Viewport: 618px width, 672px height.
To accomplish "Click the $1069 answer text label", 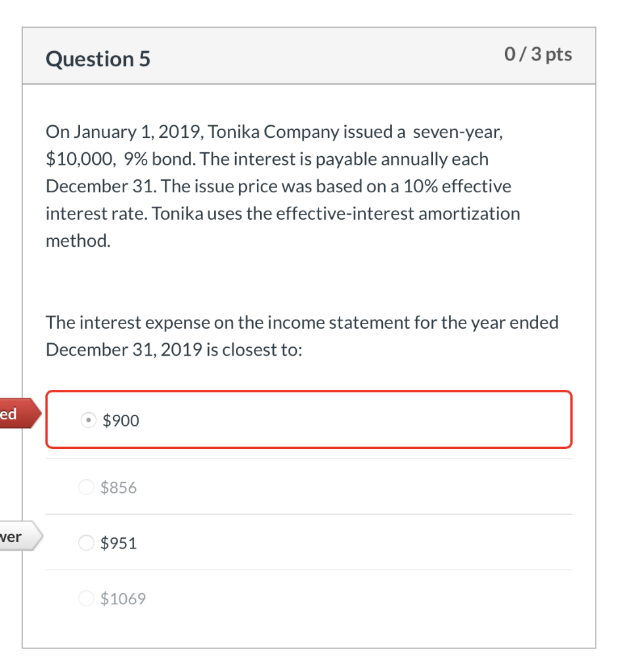I will pyautogui.click(x=123, y=598).
